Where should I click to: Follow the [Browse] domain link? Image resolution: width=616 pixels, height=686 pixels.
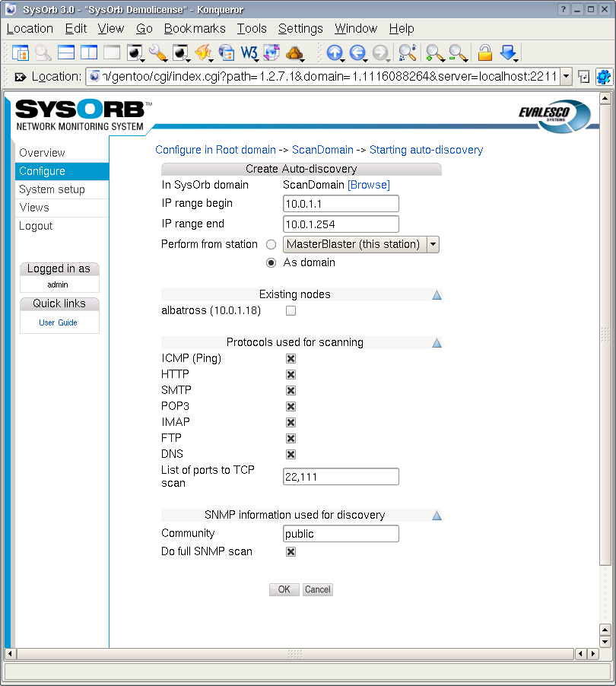pos(368,185)
